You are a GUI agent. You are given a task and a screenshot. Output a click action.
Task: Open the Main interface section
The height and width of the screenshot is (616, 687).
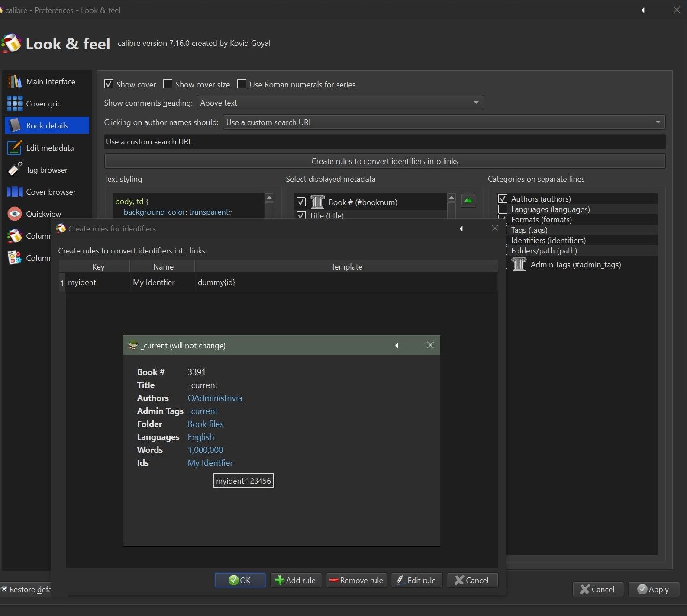(x=47, y=81)
